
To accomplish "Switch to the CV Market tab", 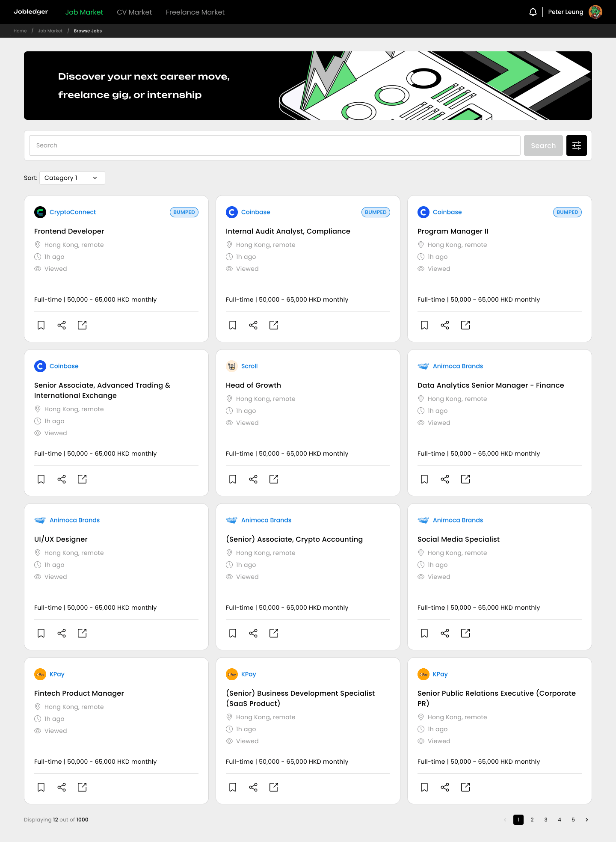I will click(134, 12).
